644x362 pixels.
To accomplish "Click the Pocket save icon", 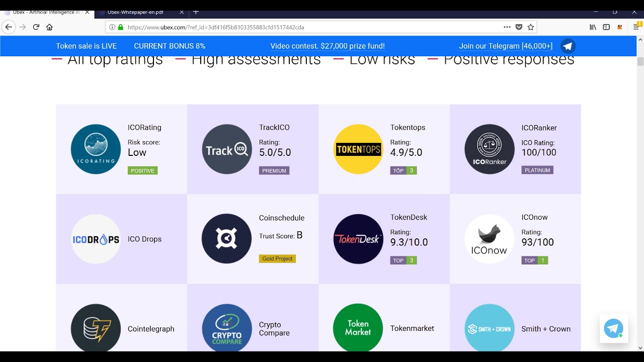I will pos(519,27).
